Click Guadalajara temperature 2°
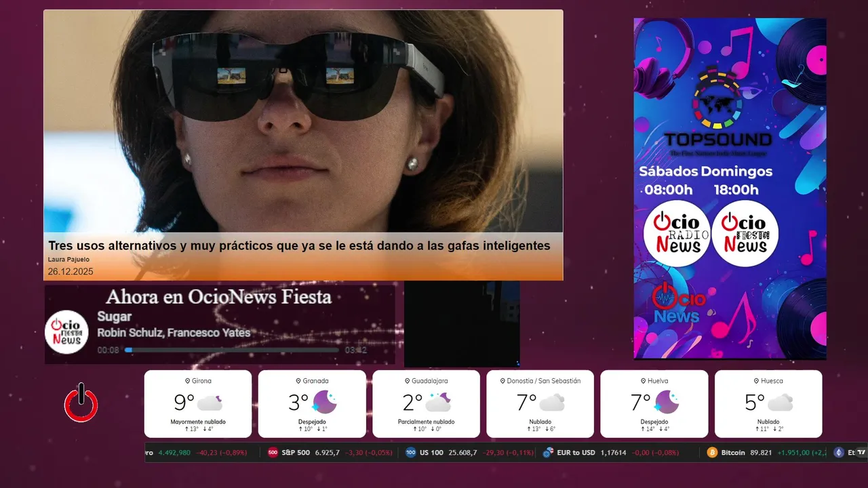Viewport: 868px width, 488px height. click(x=412, y=403)
